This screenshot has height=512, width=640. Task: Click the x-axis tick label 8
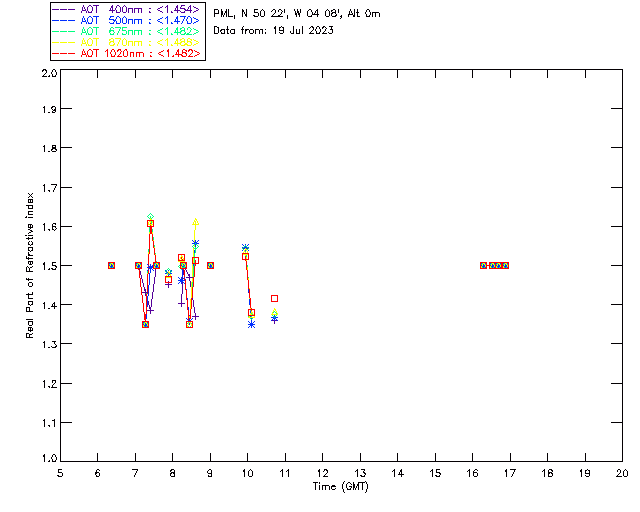[x=173, y=473]
